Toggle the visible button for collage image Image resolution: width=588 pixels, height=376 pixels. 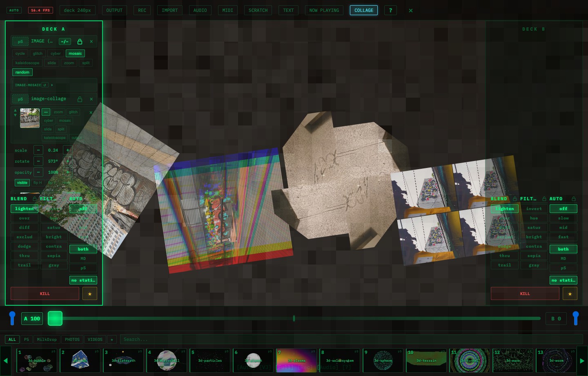click(x=22, y=183)
